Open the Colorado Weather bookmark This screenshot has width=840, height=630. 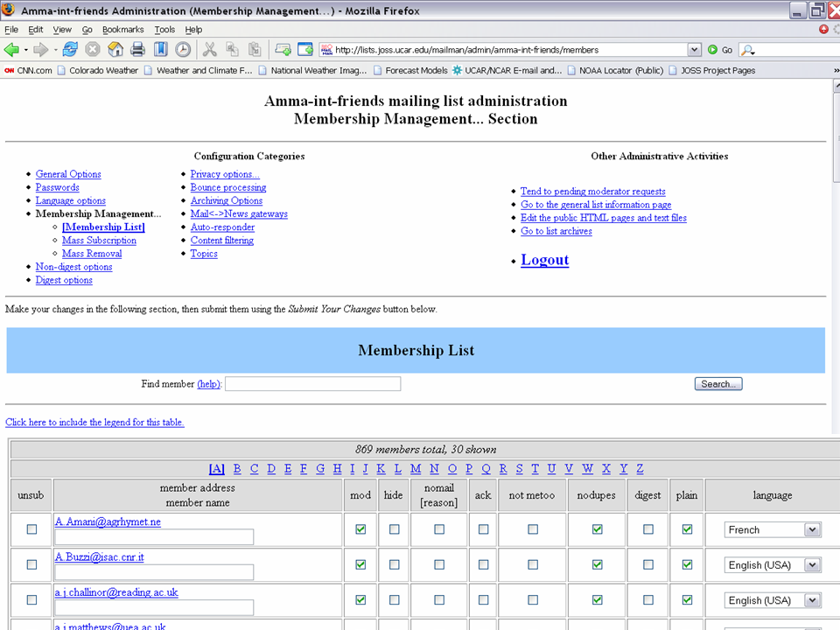(x=97, y=70)
